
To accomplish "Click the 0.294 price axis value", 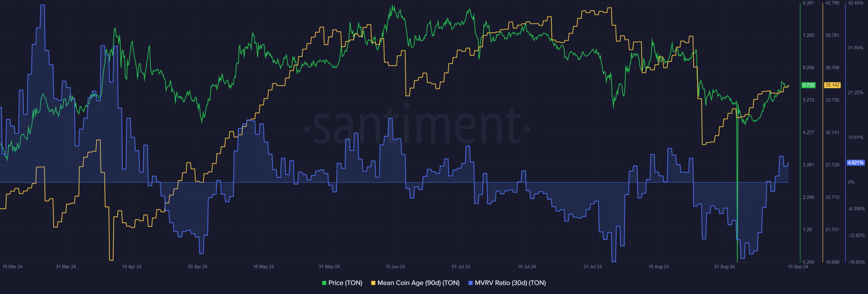I will point(808,262).
